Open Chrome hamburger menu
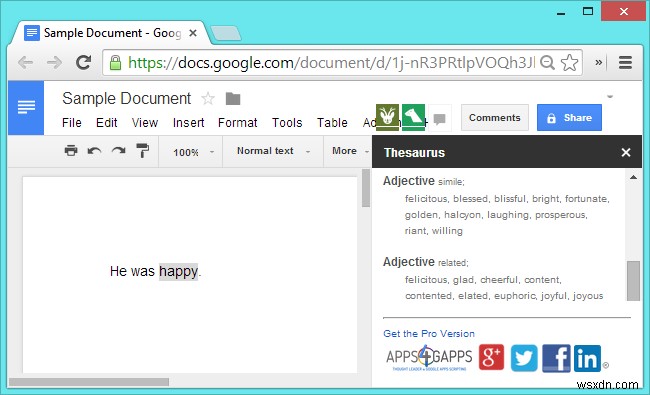 [625, 63]
